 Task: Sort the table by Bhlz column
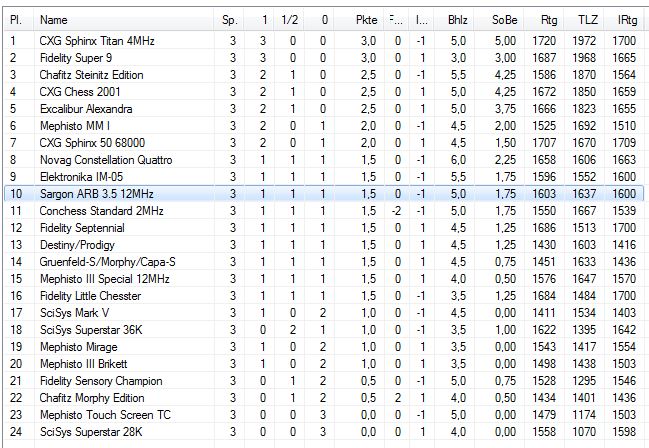[457, 19]
